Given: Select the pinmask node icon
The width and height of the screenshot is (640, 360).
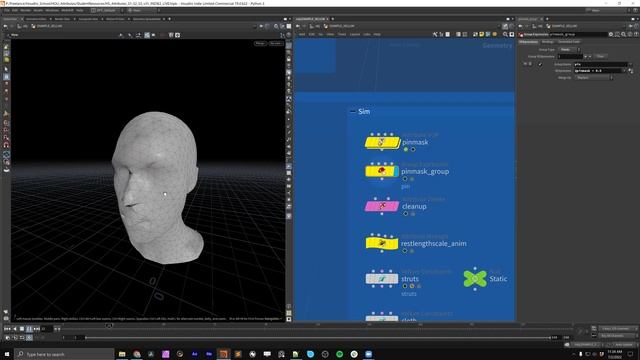Looking at the screenshot, I should [x=382, y=142].
